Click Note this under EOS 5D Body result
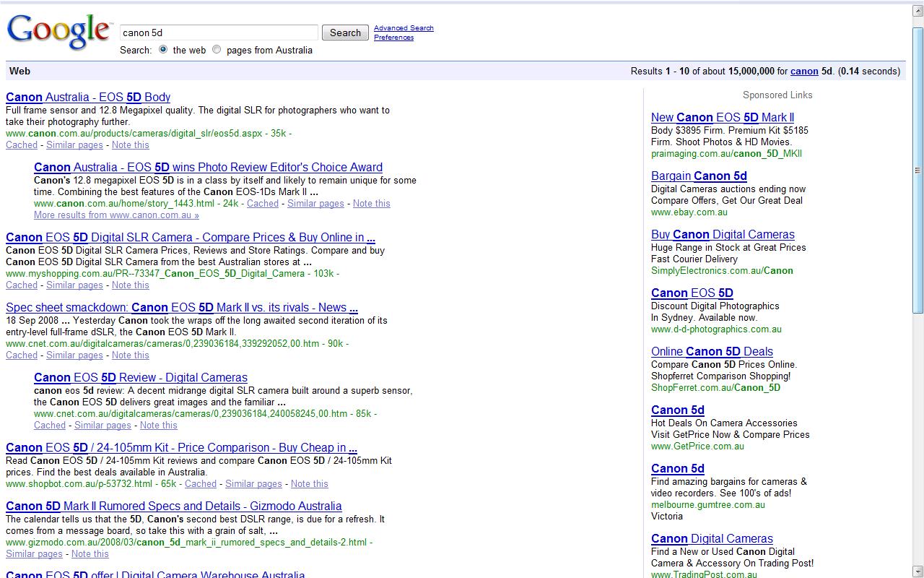924x578 pixels. point(131,144)
